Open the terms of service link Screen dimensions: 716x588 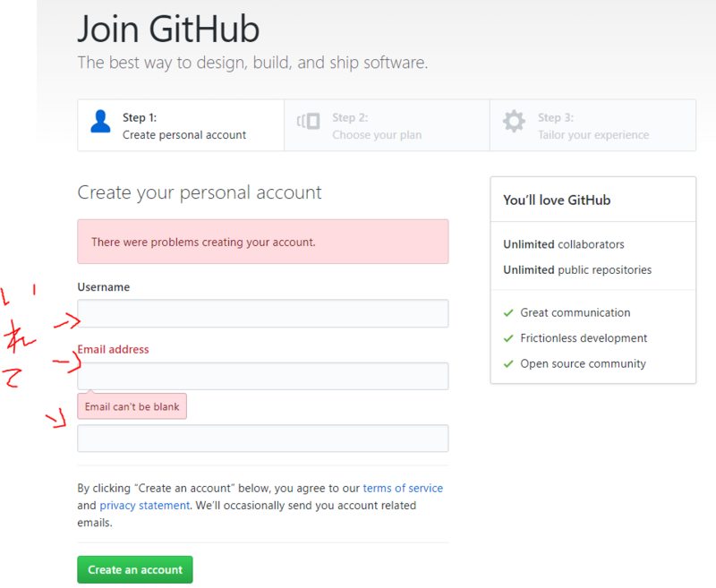[403, 489]
